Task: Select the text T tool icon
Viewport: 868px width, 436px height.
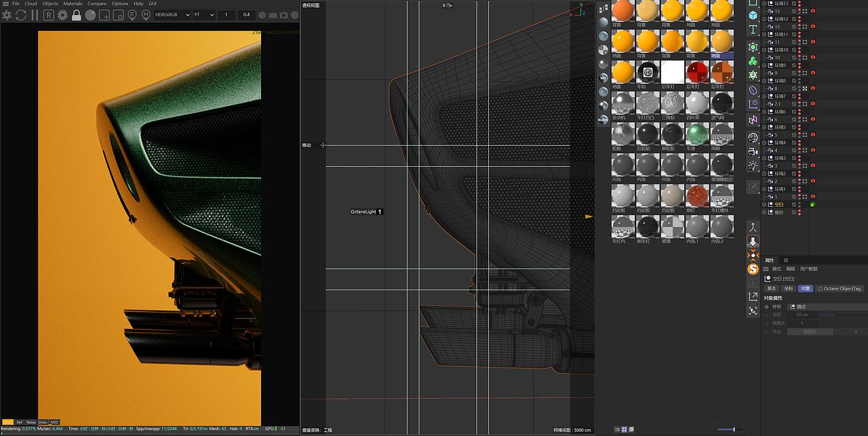Action: pos(753,30)
